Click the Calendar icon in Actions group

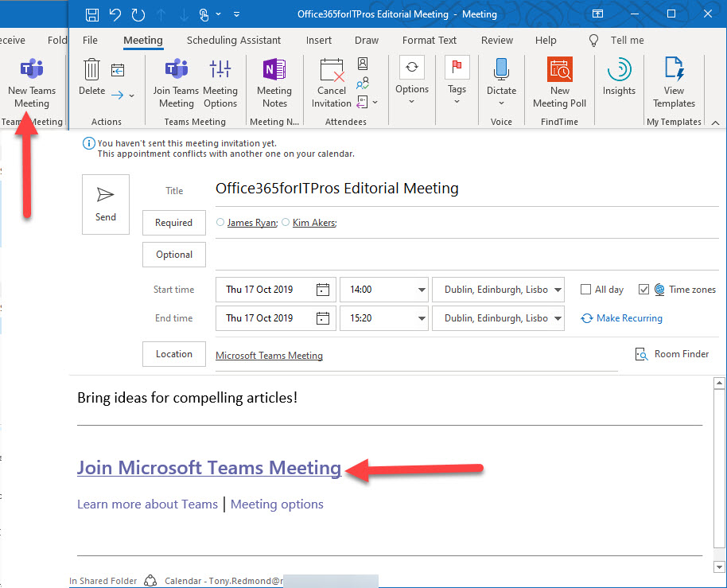click(x=118, y=70)
